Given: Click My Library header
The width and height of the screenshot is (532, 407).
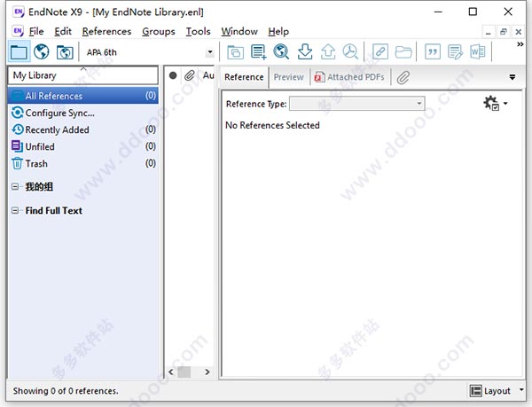Looking at the screenshot, I should point(83,75).
